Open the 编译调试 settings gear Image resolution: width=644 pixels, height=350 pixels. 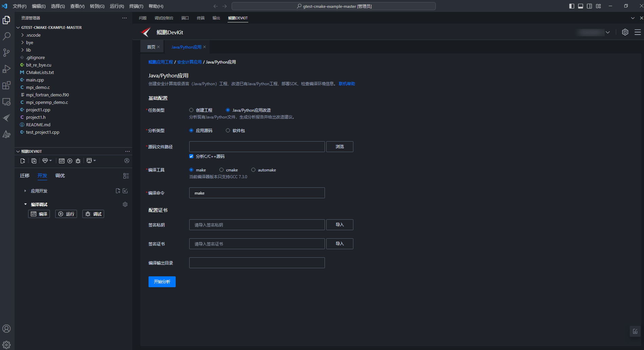[125, 204]
